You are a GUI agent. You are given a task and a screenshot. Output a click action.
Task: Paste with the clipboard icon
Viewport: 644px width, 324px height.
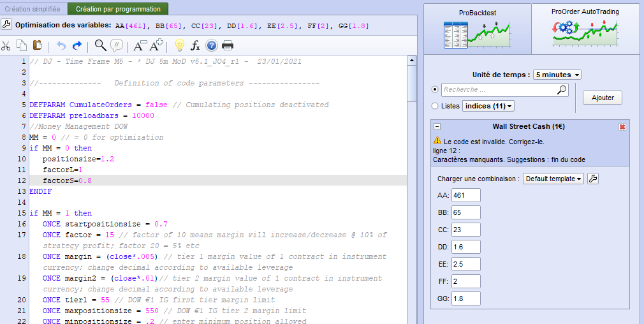38,45
